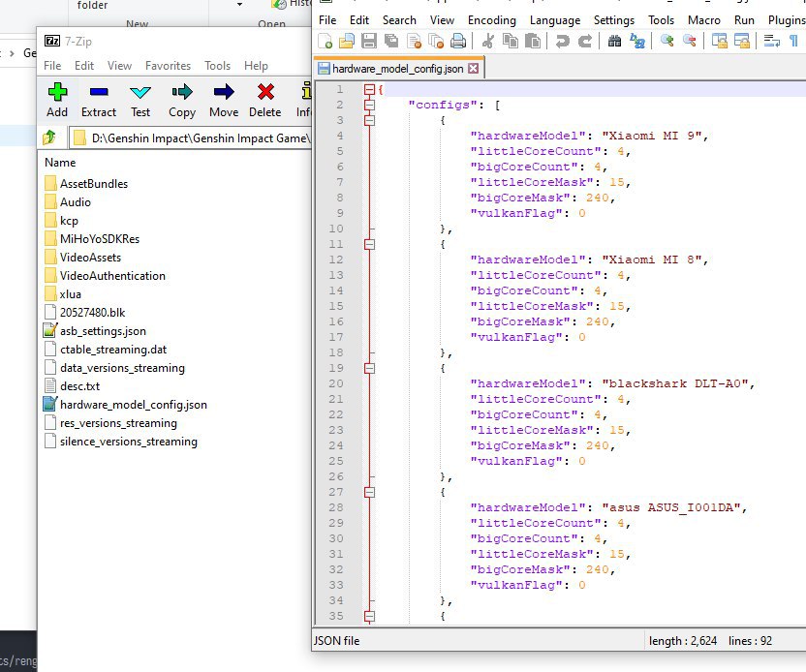Open the View menu in 7-Zip

119,66
